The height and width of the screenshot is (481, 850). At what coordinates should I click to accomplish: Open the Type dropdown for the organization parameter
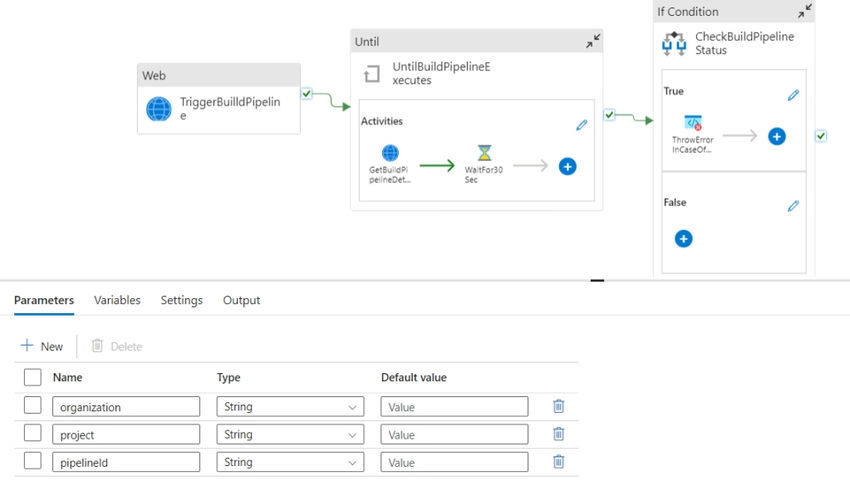[290, 407]
